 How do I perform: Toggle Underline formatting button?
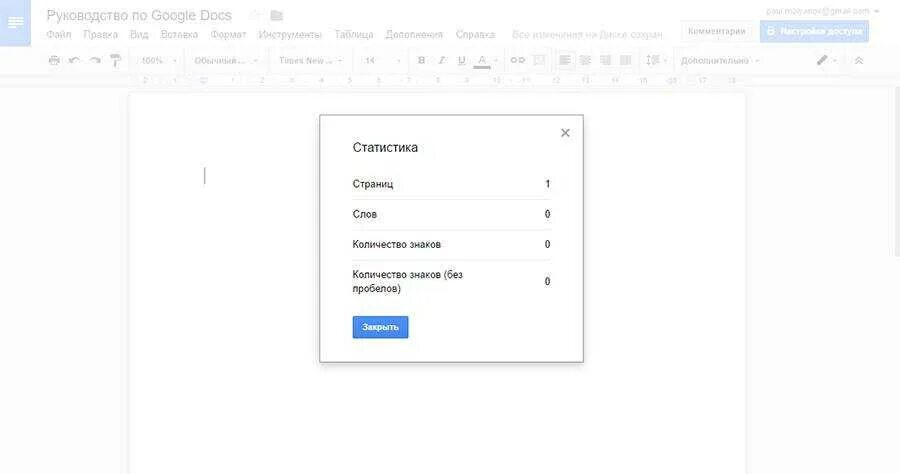pyautogui.click(x=461, y=60)
